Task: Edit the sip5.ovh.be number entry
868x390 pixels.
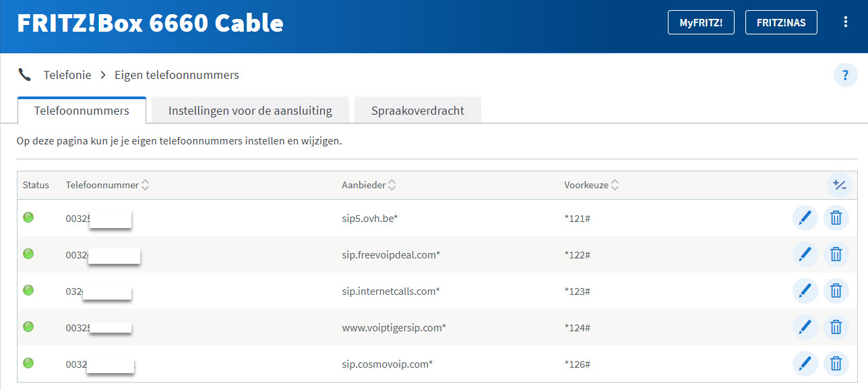Action: point(805,218)
